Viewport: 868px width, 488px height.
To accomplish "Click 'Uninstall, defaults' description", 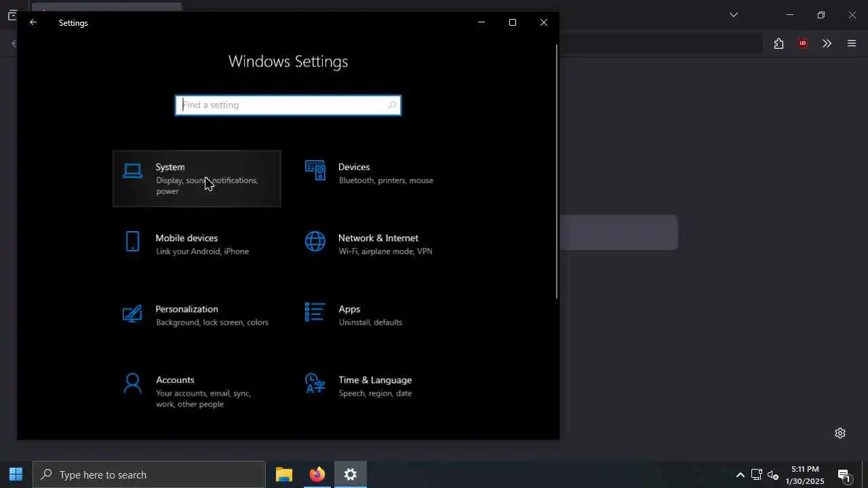I will pyautogui.click(x=370, y=323).
